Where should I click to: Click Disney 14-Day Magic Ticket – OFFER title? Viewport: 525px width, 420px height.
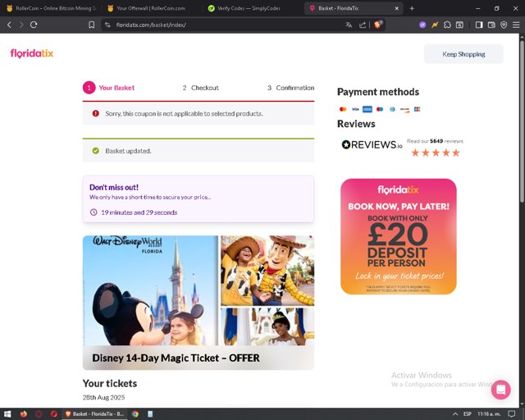click(176, 358)
